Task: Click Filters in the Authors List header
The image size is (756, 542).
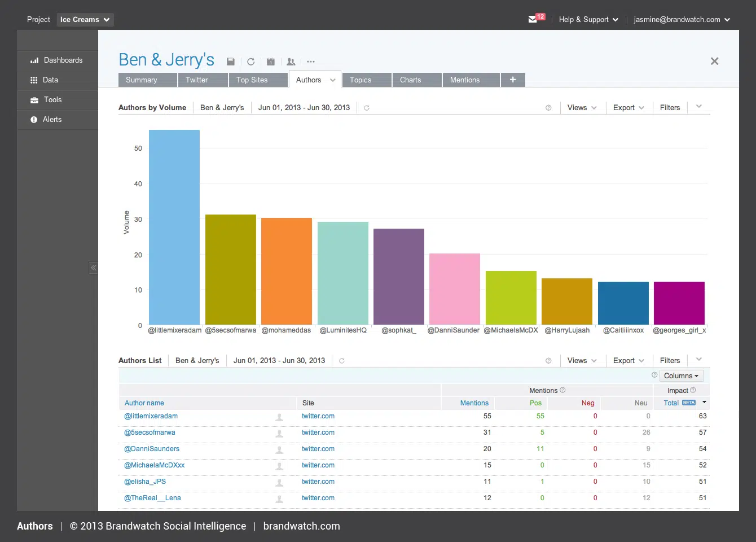Action: click(x=670, y=361)
